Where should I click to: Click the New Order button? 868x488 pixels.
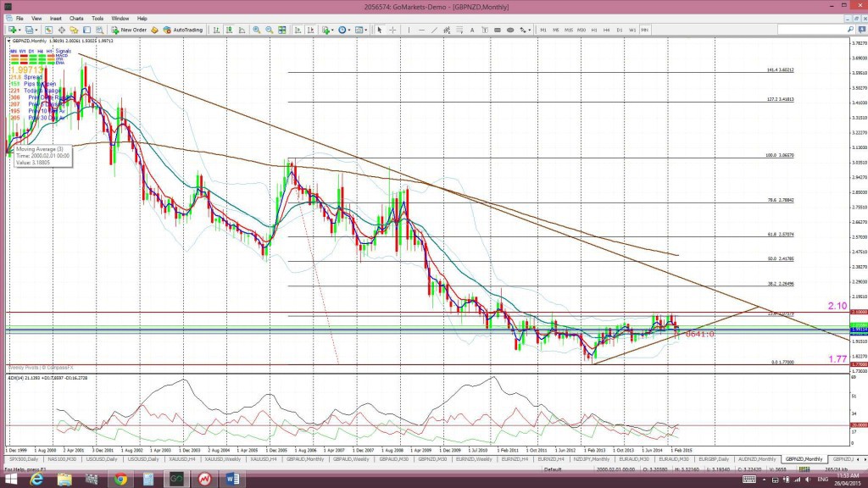pos(129,30)
